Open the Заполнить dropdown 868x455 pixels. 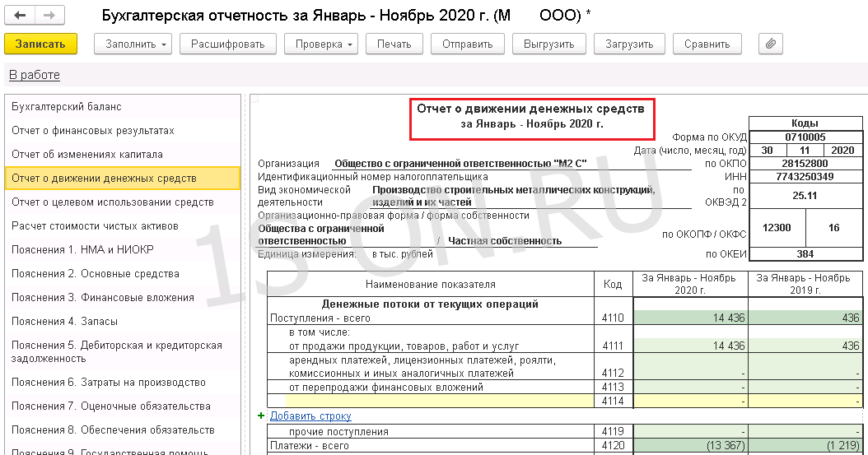point(133,44)
